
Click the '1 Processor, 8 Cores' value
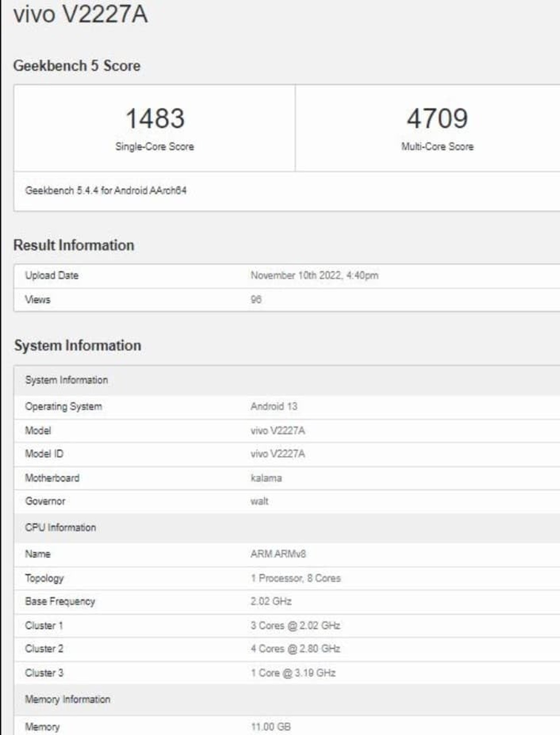click(296, 578)
